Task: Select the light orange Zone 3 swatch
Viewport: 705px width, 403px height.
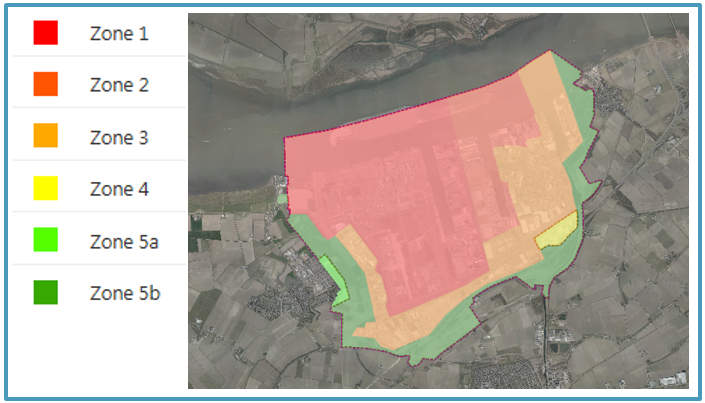Action: pyautogui.click(x=45, y=135)
